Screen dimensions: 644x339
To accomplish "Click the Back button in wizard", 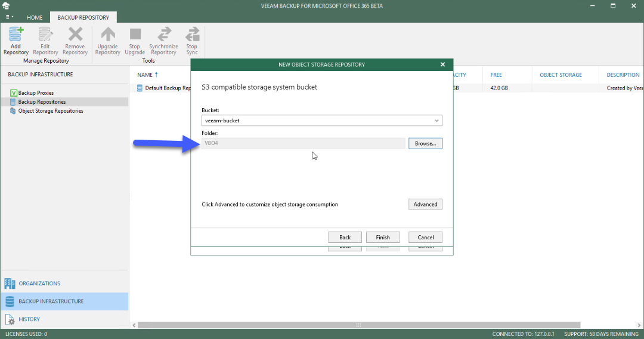I will (345, 237).
